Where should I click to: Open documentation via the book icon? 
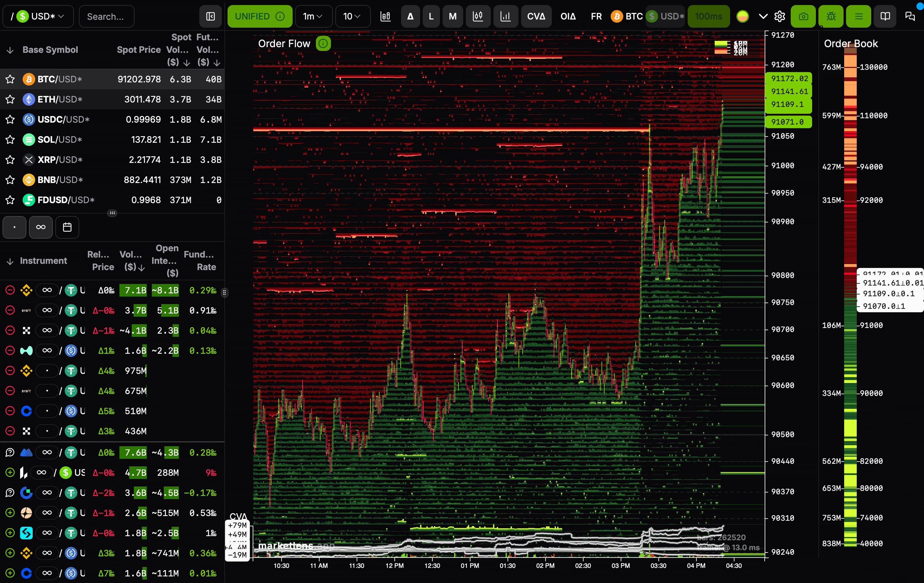click(x=885, y=16)
